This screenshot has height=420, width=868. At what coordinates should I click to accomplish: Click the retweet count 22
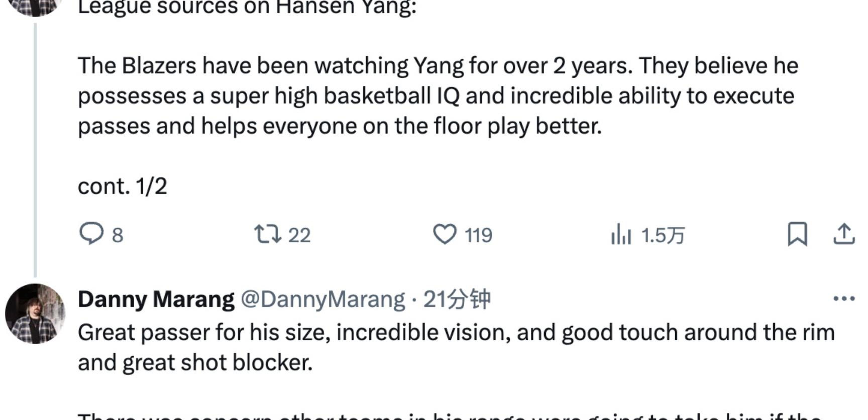(x=299, y=235)
